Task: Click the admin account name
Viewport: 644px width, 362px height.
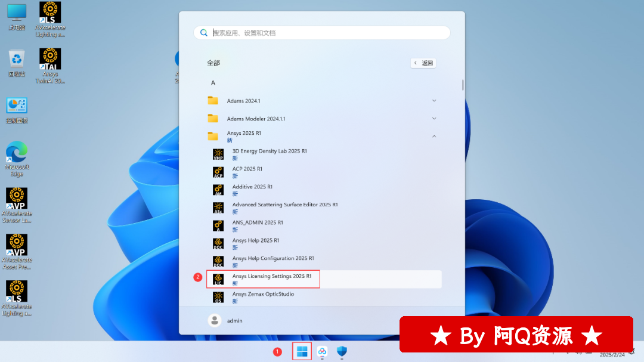Action: tap(234, 320)
